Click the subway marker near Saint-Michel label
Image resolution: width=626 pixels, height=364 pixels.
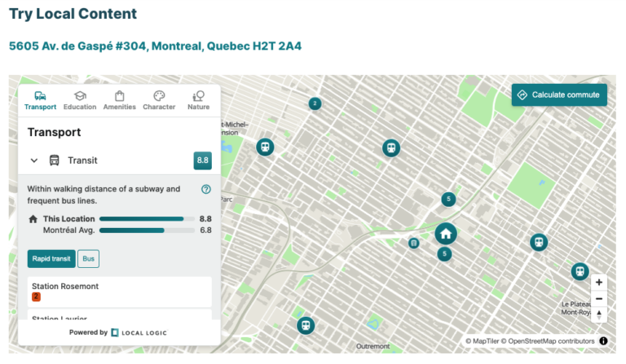[265, 147]
